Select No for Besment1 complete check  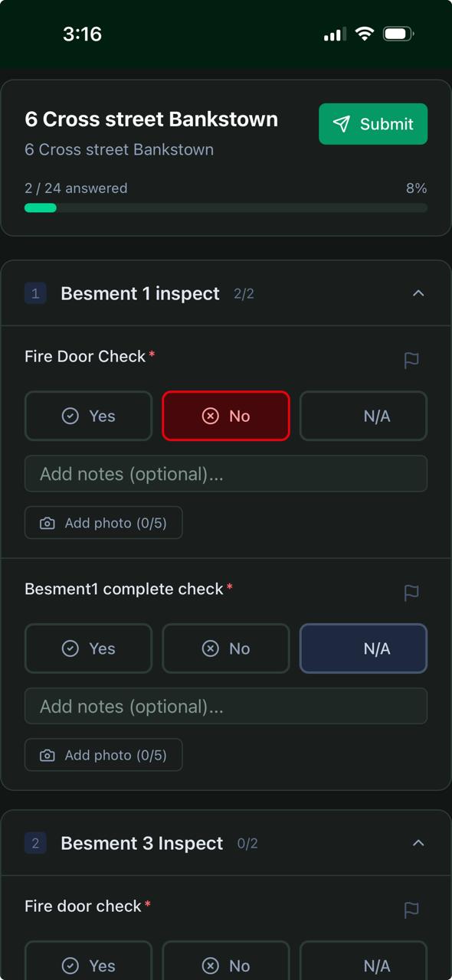click(x=226, y=648)
